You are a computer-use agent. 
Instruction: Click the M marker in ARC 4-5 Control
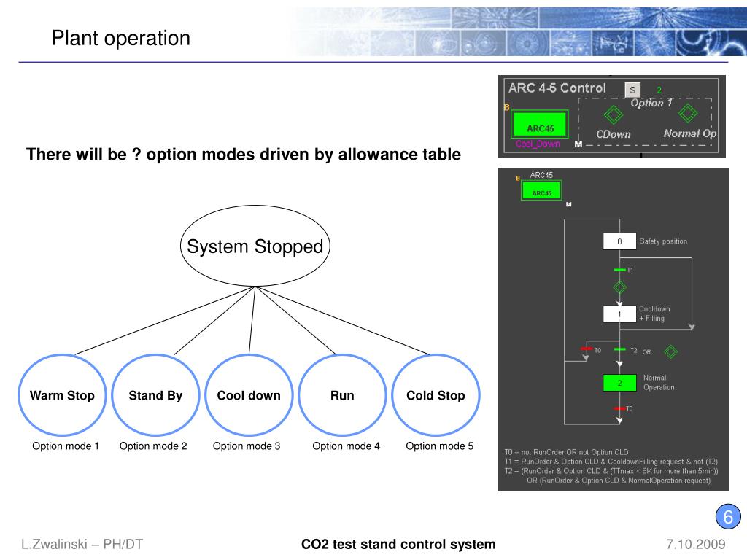(578, 144)
